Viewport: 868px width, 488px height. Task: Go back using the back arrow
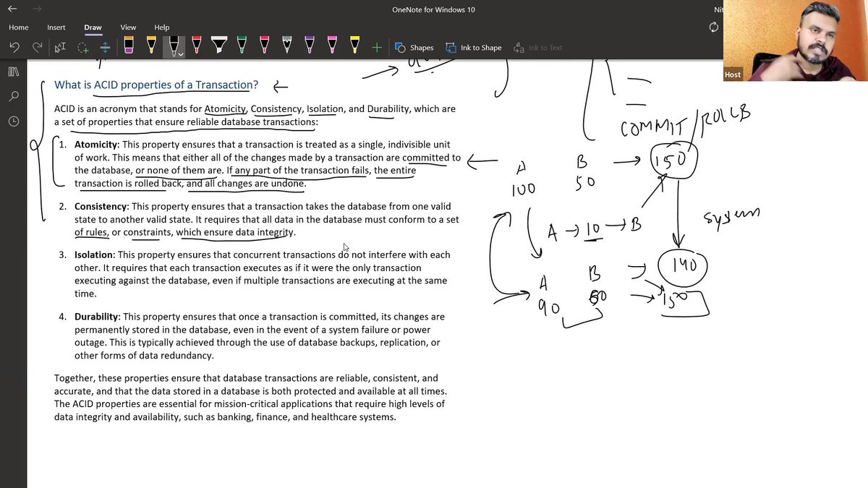click(x=12, y=9)
